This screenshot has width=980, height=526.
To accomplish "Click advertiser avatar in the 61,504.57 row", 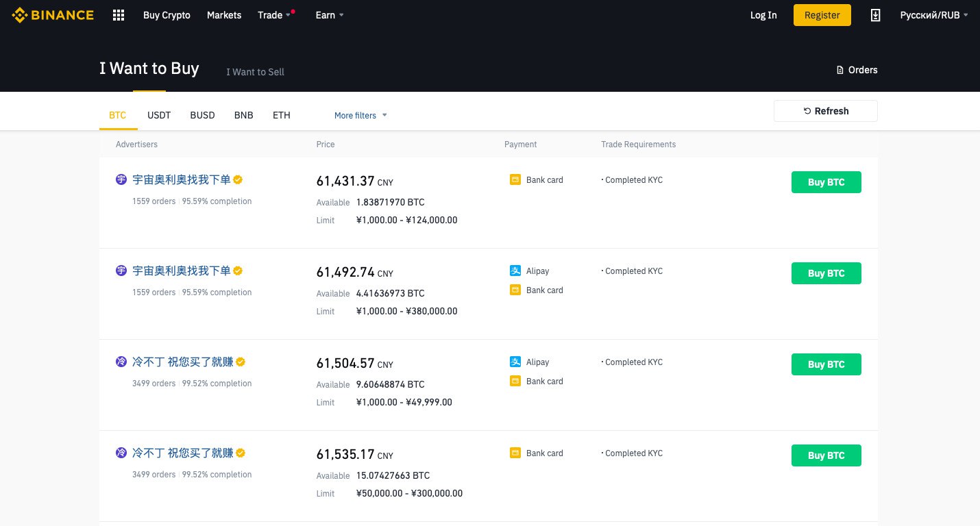I will (121, 362).
